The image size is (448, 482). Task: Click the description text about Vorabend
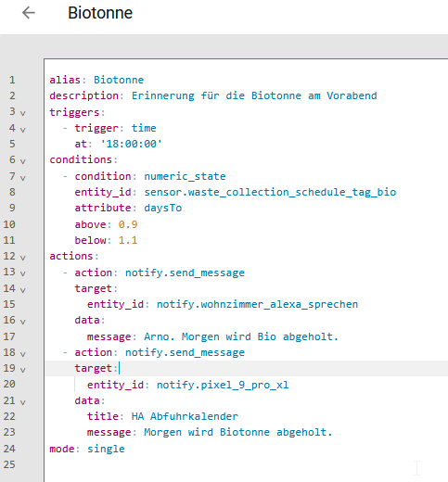click(254, 95)
